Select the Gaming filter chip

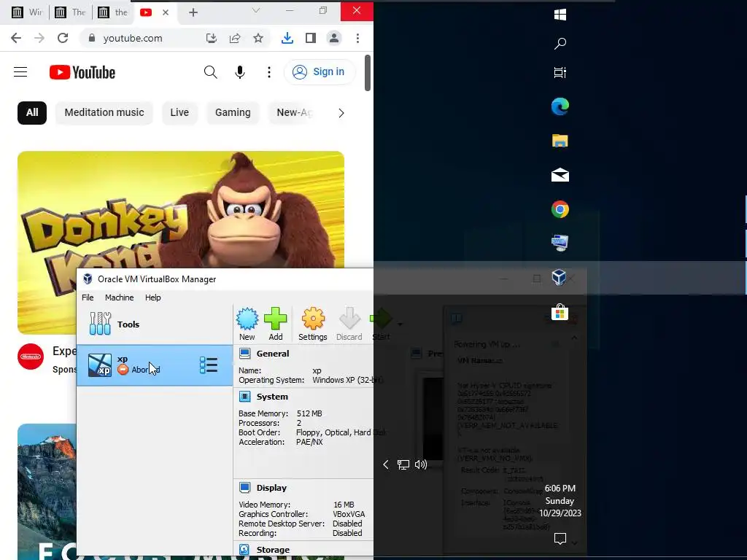(233, 113)
